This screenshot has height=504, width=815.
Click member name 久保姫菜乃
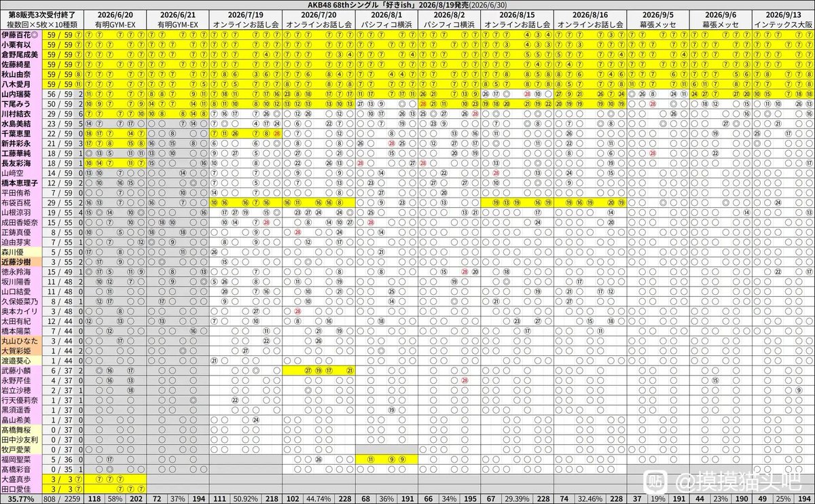click(21, 300)
